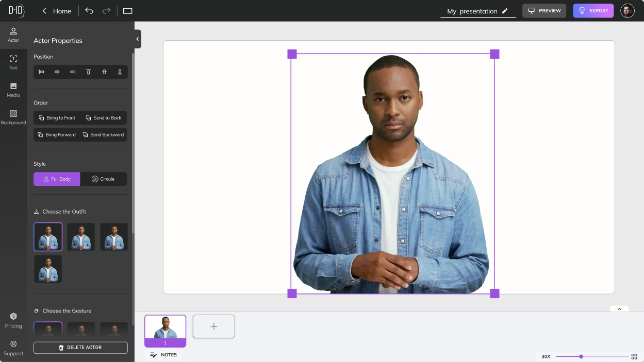644x362 pixels.
Task: Edit the presentation title pencil icon
Action: click(505, 11)
